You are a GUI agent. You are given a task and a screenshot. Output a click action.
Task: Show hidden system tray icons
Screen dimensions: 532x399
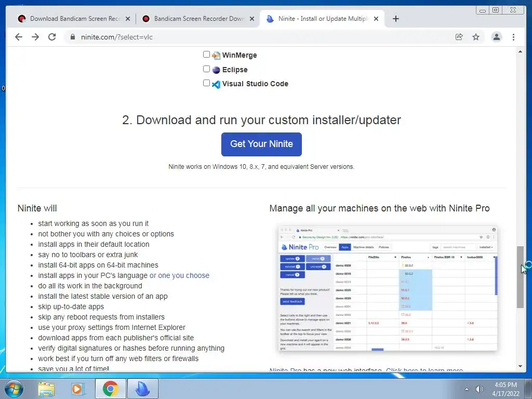(467, 389)
